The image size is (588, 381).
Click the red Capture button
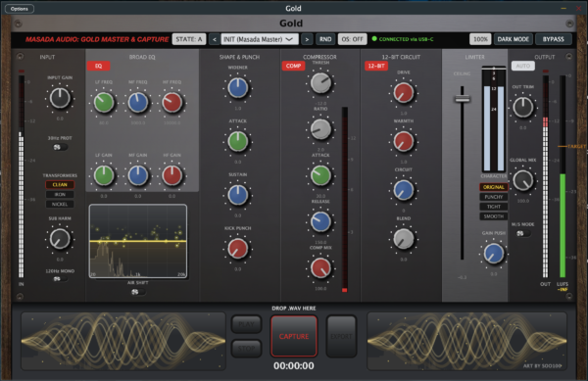(294, 336)
